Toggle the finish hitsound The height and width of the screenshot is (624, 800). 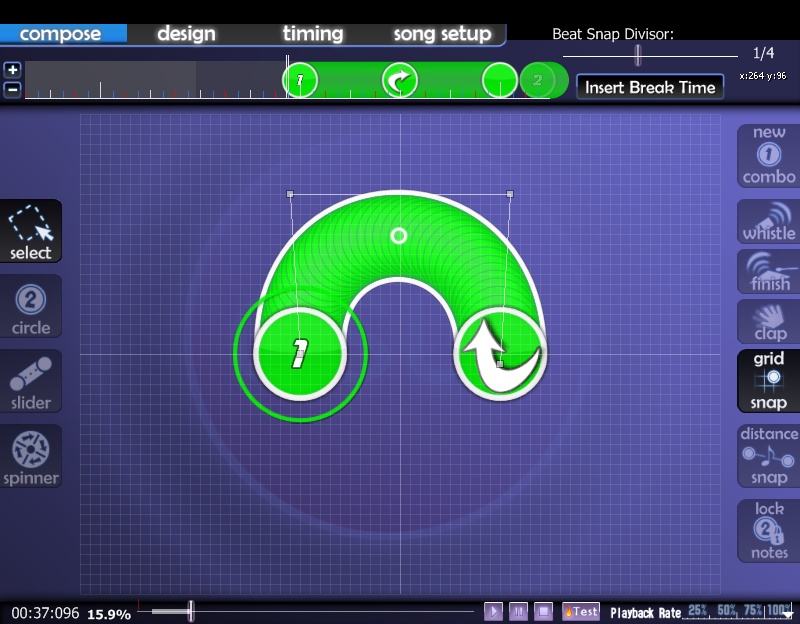point(769,271)
